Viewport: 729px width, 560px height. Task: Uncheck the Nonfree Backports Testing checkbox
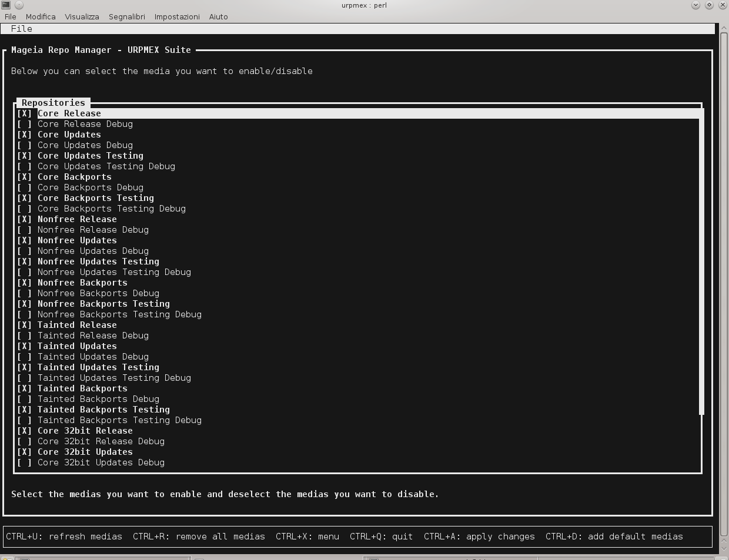point(24,304)
